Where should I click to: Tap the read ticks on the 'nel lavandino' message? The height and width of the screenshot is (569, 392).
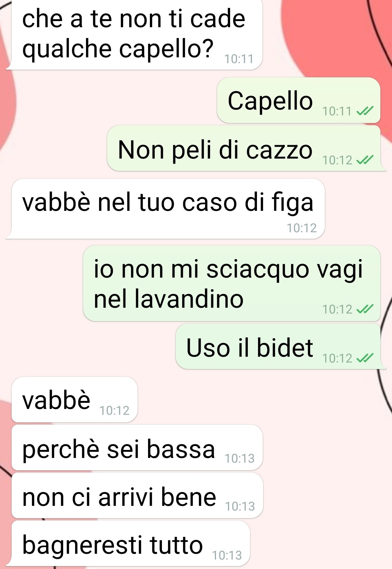[x=365, y=309]
